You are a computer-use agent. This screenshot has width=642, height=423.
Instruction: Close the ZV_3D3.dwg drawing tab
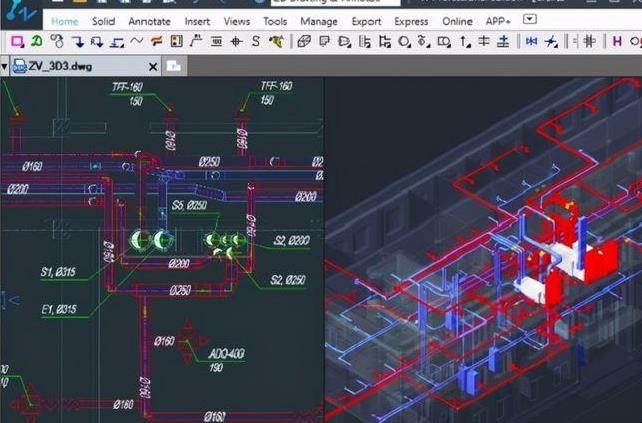(153, 67)
